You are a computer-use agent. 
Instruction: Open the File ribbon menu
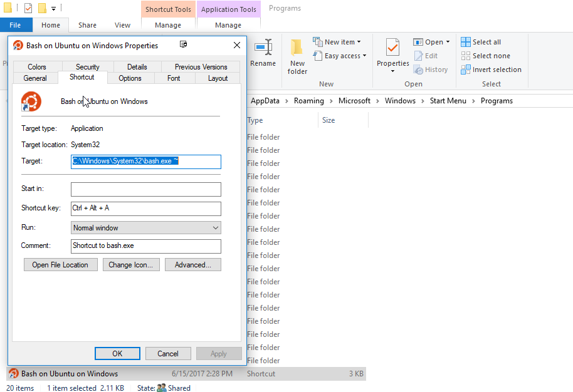click(15, 25)
